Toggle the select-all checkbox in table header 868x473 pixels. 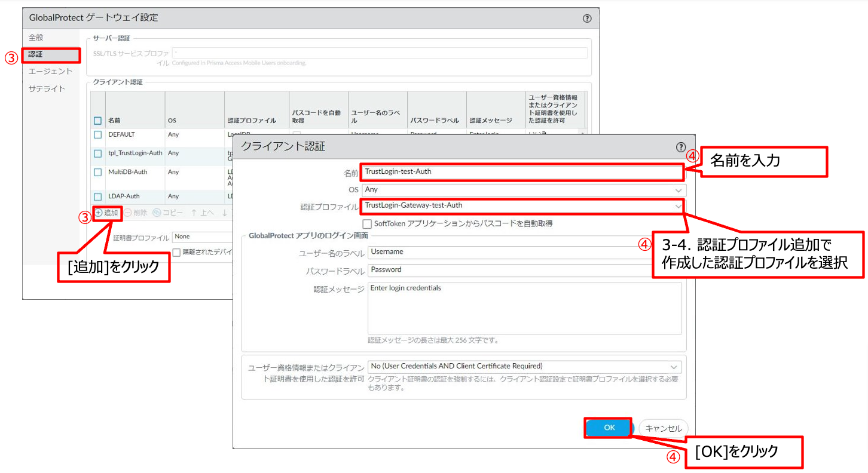[x=98, y=121]
